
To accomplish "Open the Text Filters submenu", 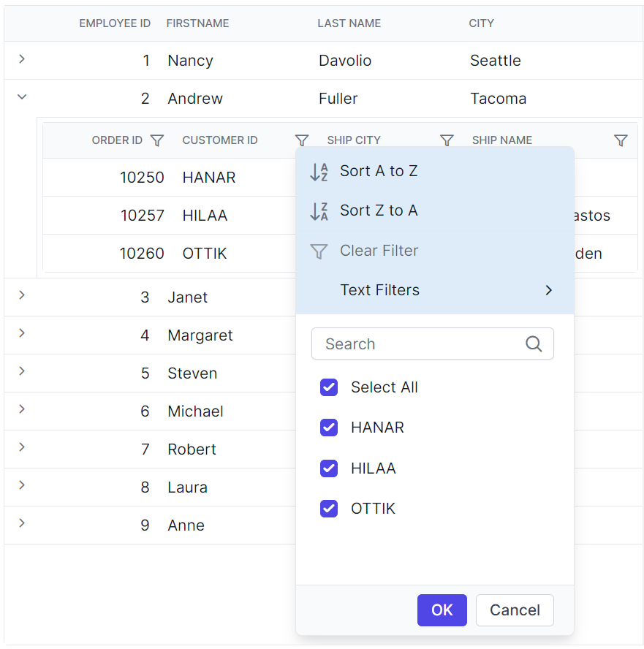I will coord(435,290).
